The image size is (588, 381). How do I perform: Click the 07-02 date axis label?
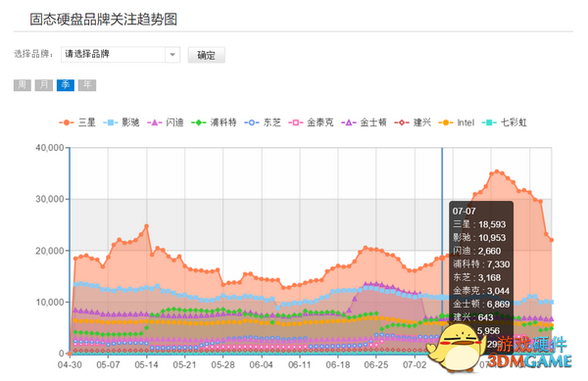point(415,365)
